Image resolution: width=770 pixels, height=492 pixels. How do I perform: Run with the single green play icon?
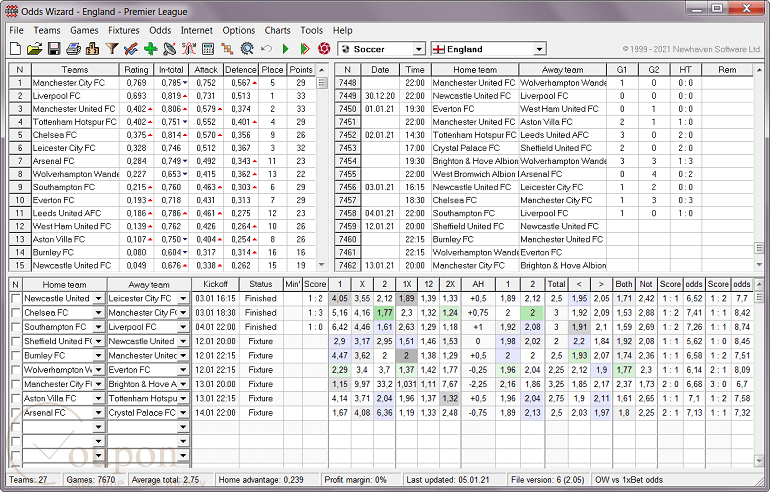pos(285,49)
